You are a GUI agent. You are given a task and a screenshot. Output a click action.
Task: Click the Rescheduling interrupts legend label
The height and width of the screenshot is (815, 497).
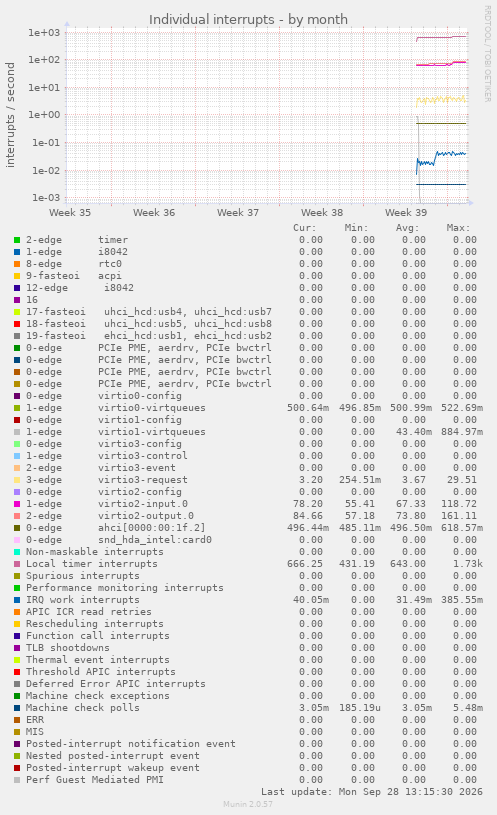[95, 624]
